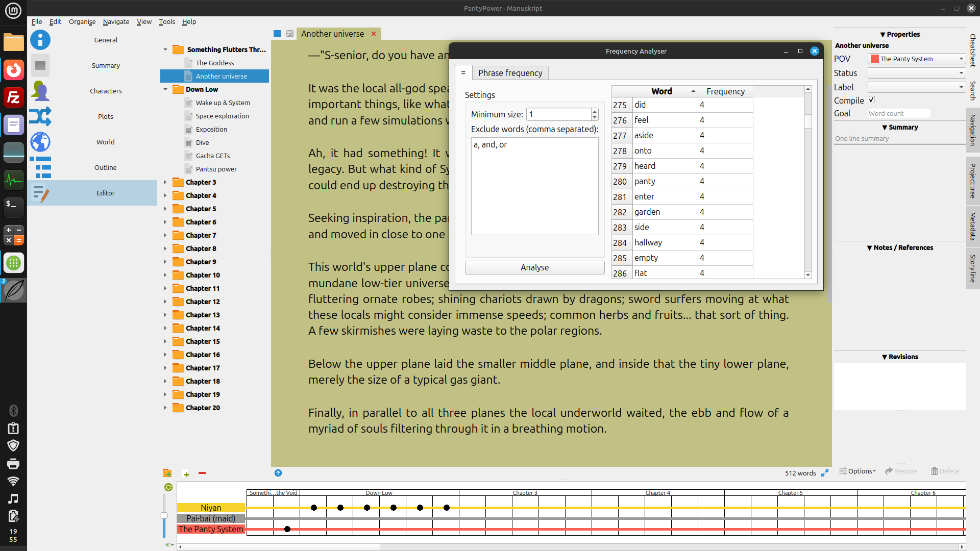This screenshot has height=551, width=980.
Task: Toggle the Compile checkbox
Action: [x=871, y=100]
